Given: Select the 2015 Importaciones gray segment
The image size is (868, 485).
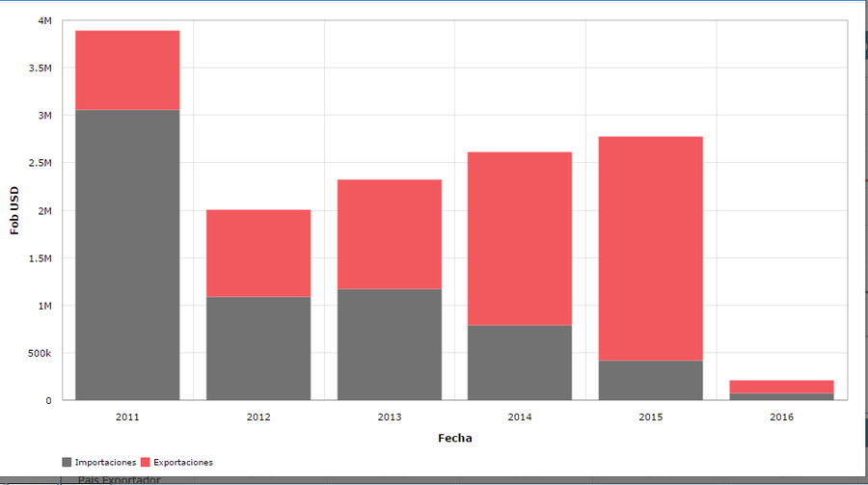Looking at the screenshot, I should click(x=651, y=380).
